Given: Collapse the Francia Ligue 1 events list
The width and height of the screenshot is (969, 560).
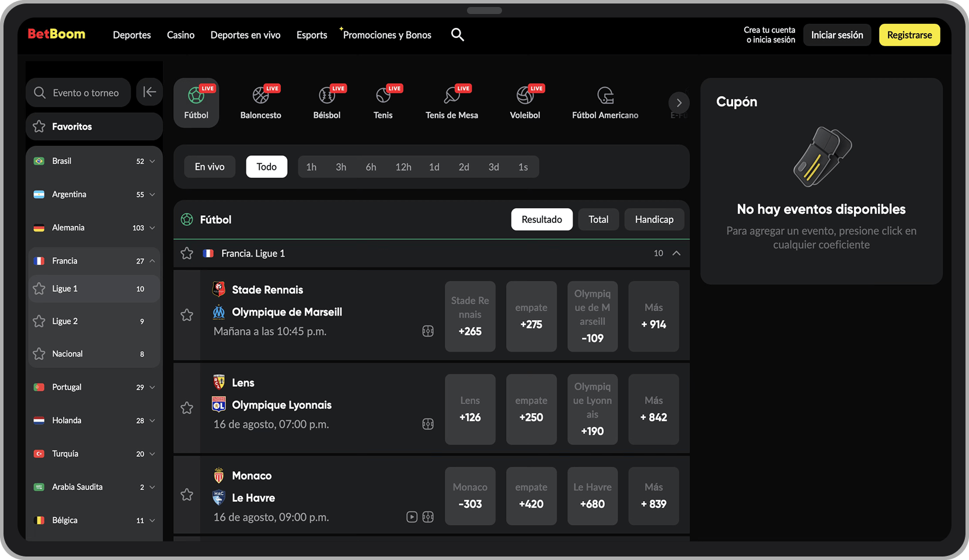Looking at the screenshot, I should tap(677, 253).
